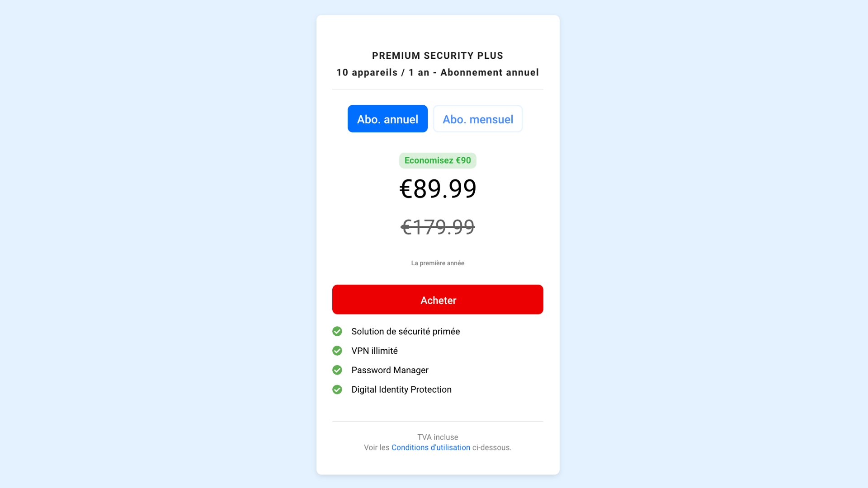Click the green checkmark next to VPN illimité
Screen dimensions: 868x488
tap(337, 351)
